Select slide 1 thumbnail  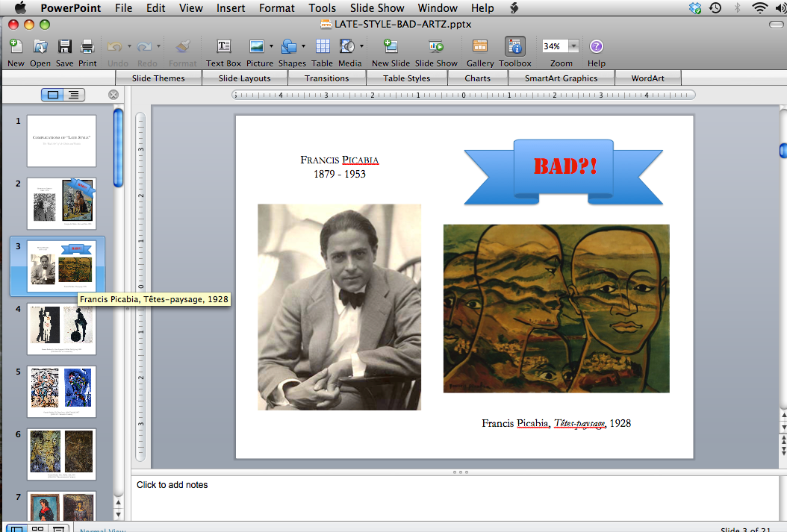[61, 141]
